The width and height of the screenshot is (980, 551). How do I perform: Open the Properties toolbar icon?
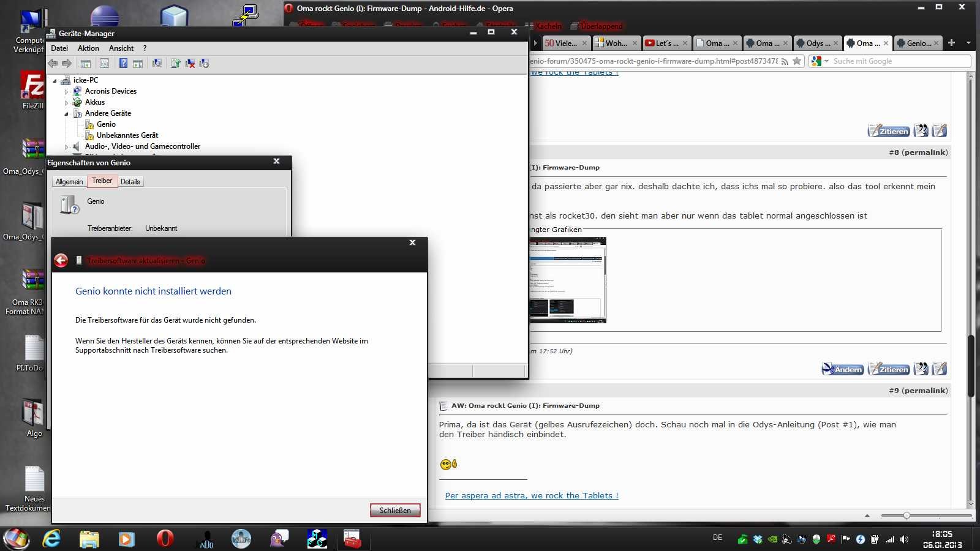click(x=104, y=63)
